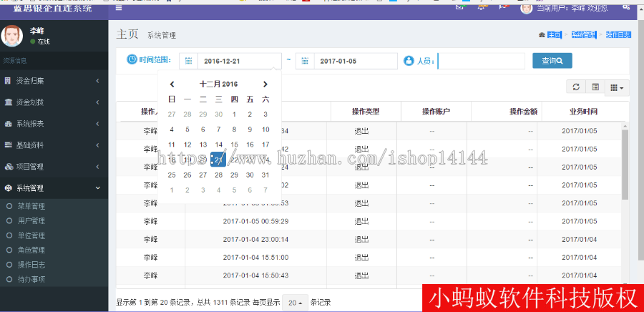Toggle the hamburger sidebar menu icon
The width and height of the screenshot is (644, 312).
119,8
